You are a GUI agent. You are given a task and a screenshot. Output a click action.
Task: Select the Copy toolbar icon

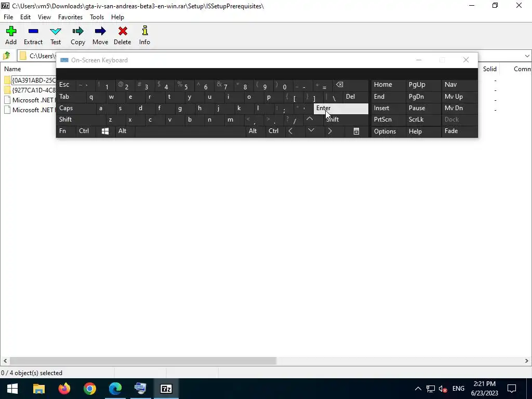coord(78,35)
